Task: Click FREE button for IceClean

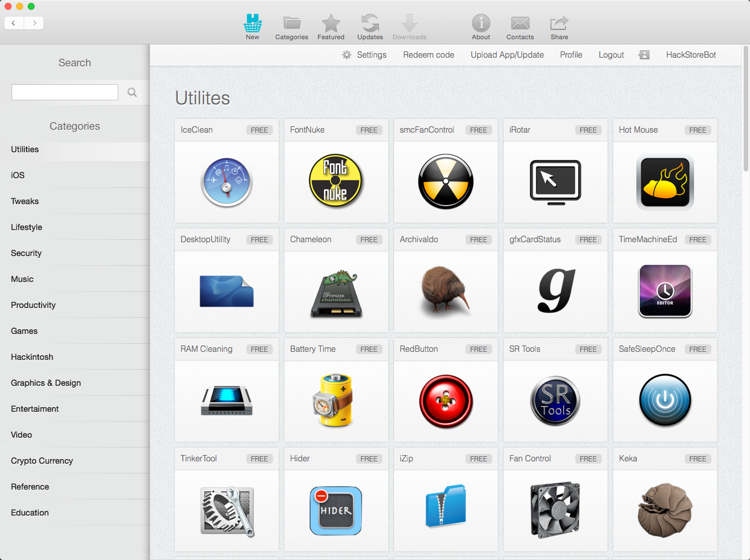Action: [x=260, y=130]
